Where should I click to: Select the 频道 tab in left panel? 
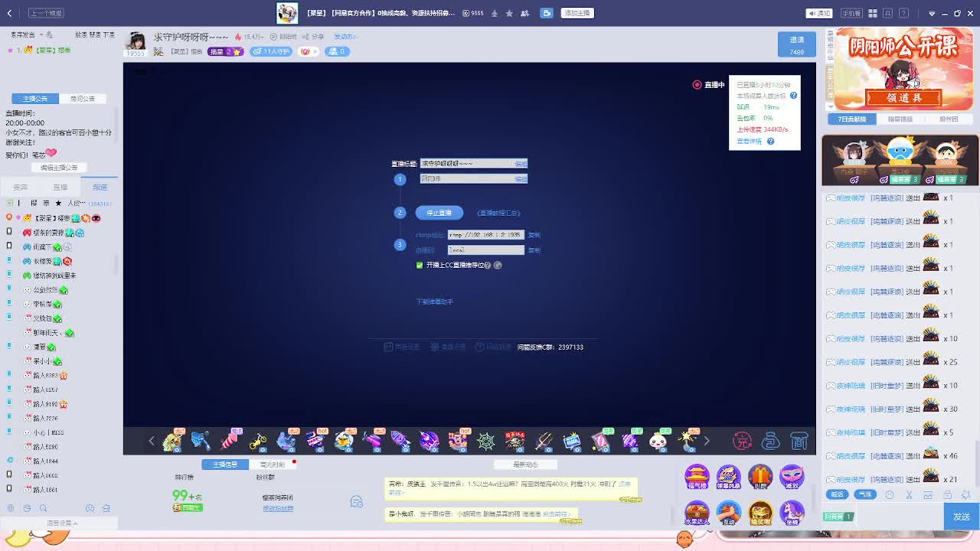(x=100, y=187)
